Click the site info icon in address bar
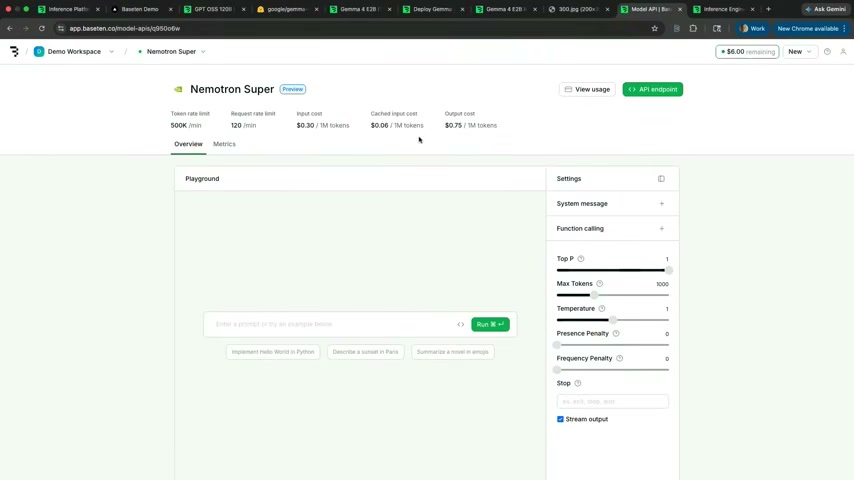The width and height of the screenshot is (854, 480). click(60, 28)
